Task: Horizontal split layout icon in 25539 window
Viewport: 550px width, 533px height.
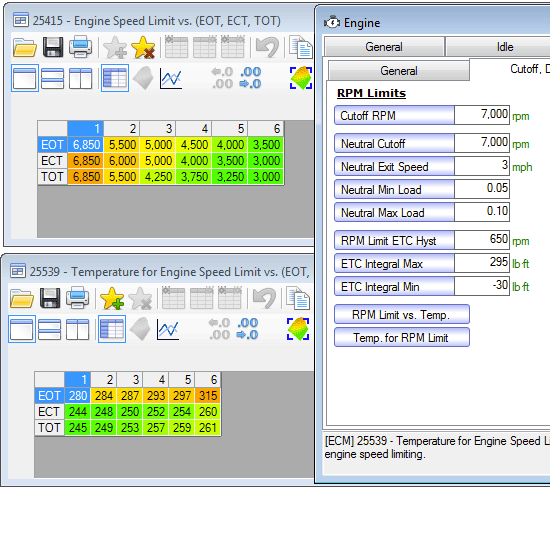Action: 50,329
